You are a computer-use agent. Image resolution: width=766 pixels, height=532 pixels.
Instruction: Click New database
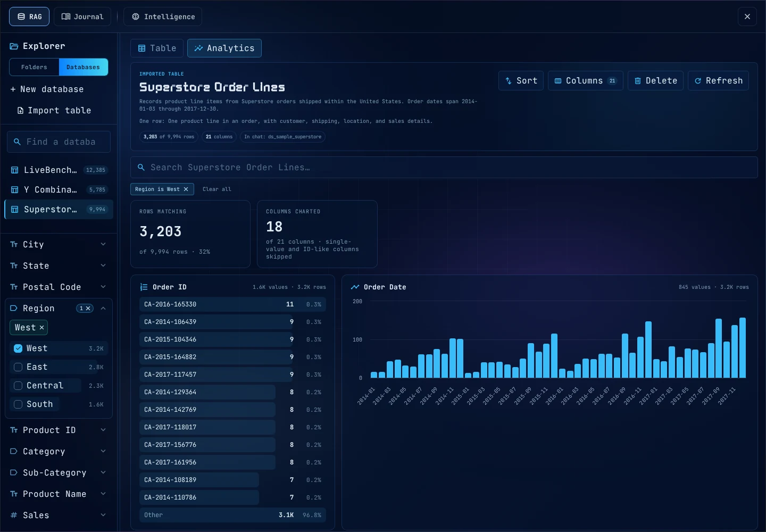point(47,89)
